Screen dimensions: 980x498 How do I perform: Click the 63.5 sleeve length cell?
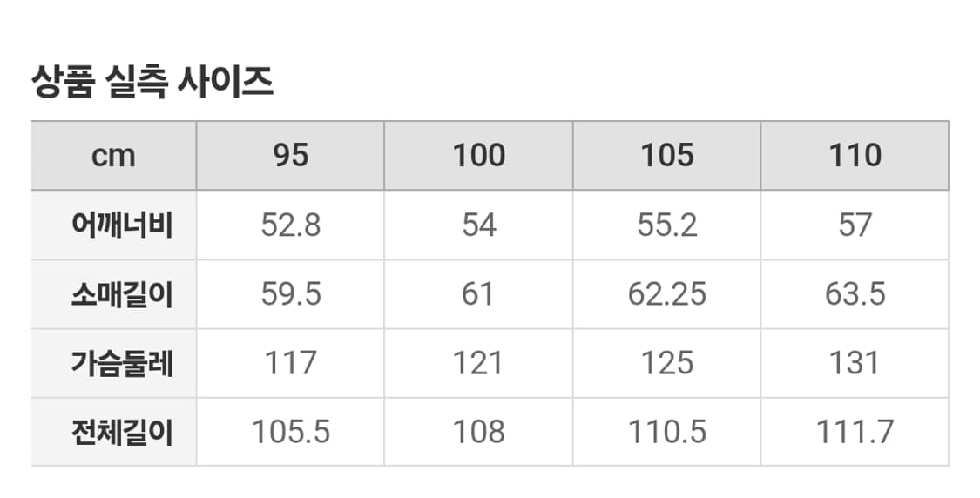[855, 294]
